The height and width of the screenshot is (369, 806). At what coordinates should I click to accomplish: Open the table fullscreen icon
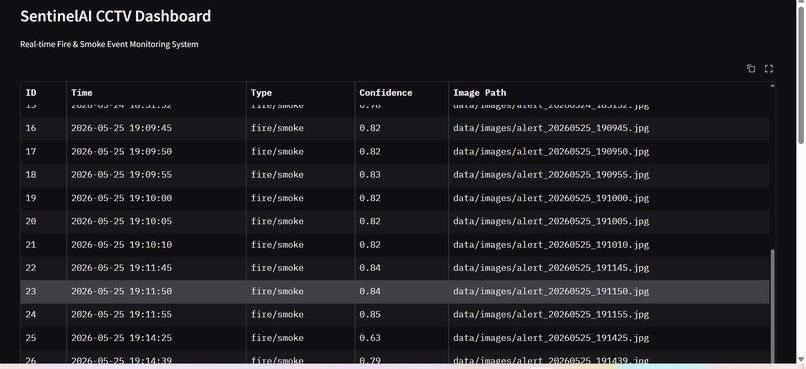769,68
